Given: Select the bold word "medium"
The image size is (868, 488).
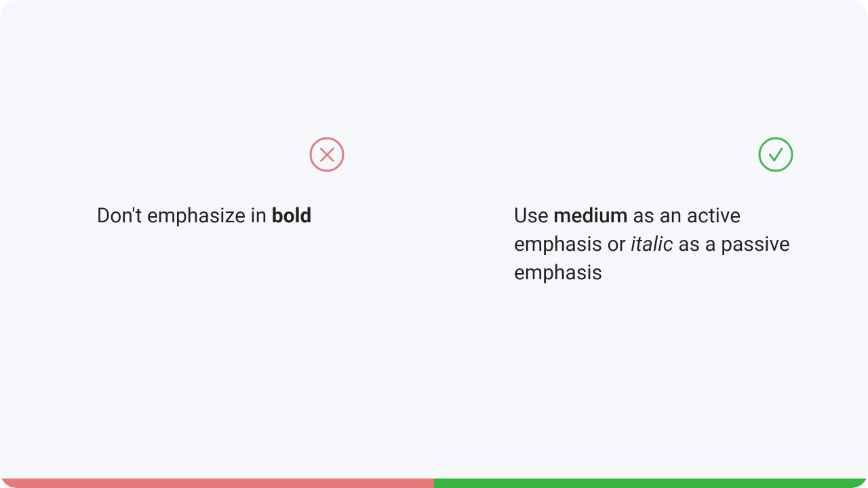Looking at the screenshot, I should [x=591, y=216].
